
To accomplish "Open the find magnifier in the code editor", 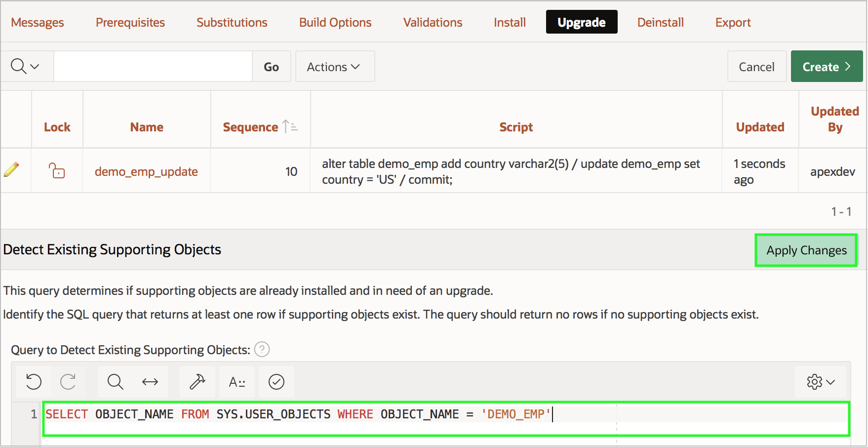I will click(115, 382).
